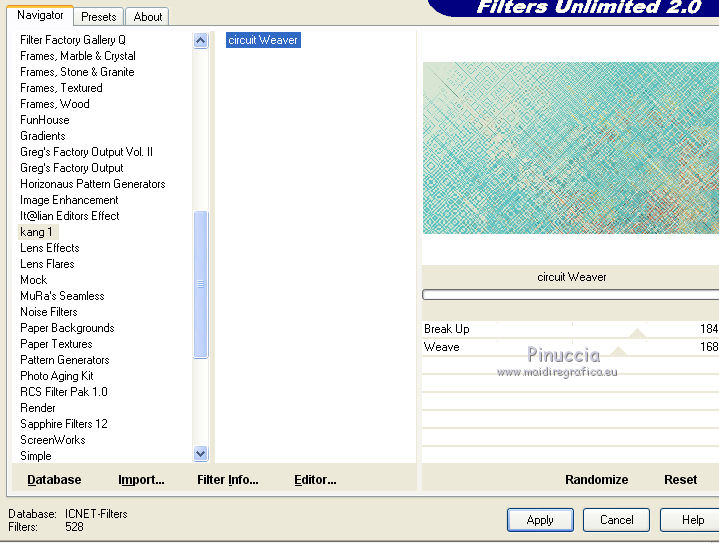
Task: Select Pattern Generators category
Action: (x=65, y=360)
